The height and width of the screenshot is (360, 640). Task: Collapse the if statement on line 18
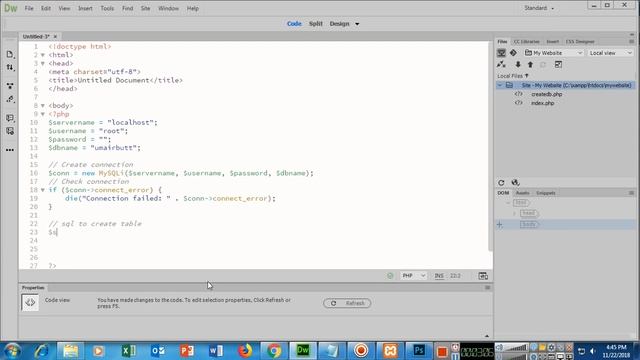click(43, 190)
